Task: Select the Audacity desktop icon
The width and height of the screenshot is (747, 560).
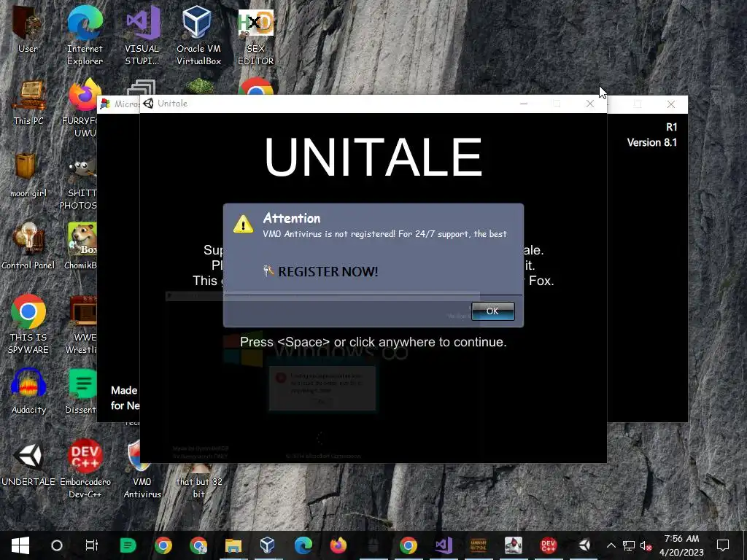Action: [x=28, y=392]
